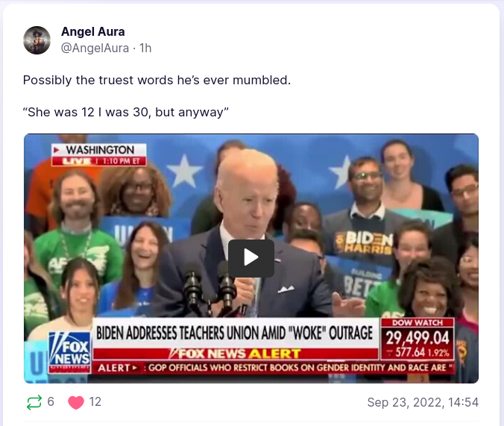Click the retweet count of 6

point(51,402)
